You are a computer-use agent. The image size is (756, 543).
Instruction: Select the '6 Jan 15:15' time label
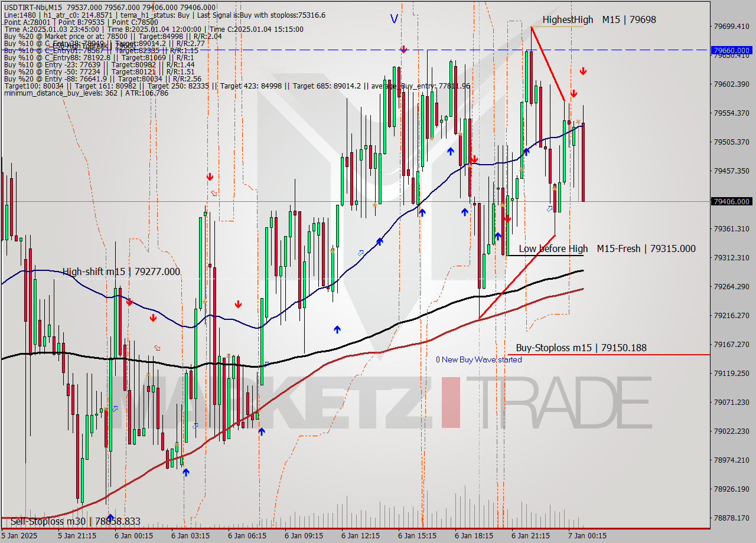417,536
